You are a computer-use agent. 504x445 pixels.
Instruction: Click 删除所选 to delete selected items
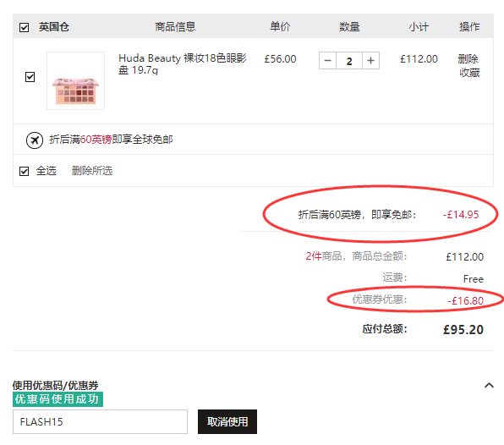pyautogui.click(x=92, y=171)
